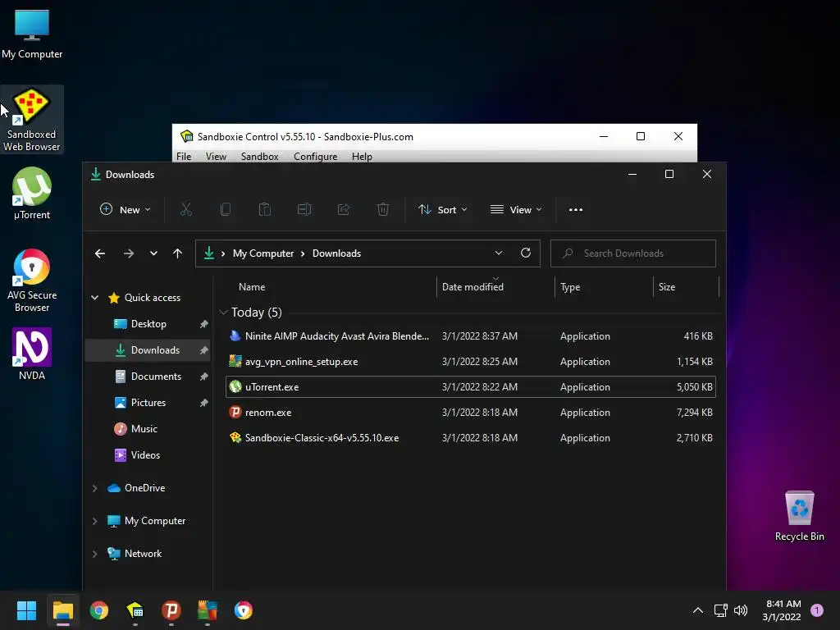Go up one folder level with the up arrow
The height and width of the screenshot is (630, 840).
[177, 253]
